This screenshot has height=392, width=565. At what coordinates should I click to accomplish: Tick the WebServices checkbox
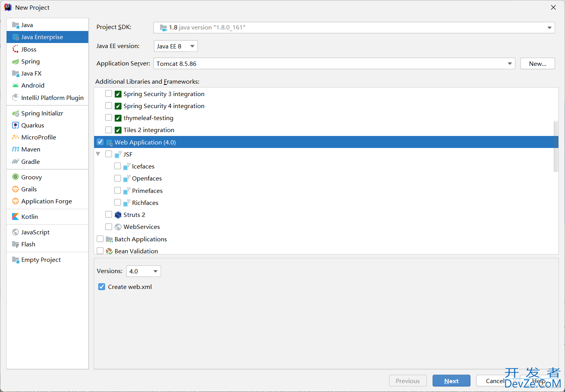(x=109, y=227)
